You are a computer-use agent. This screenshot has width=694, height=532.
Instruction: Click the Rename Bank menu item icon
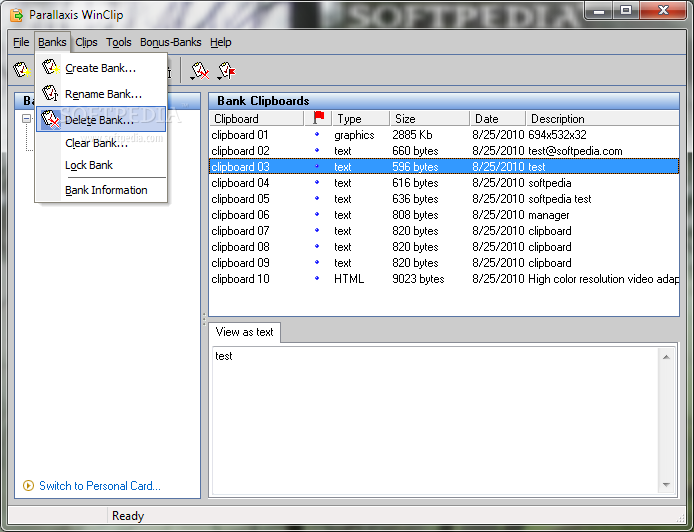tap(50, 93)
